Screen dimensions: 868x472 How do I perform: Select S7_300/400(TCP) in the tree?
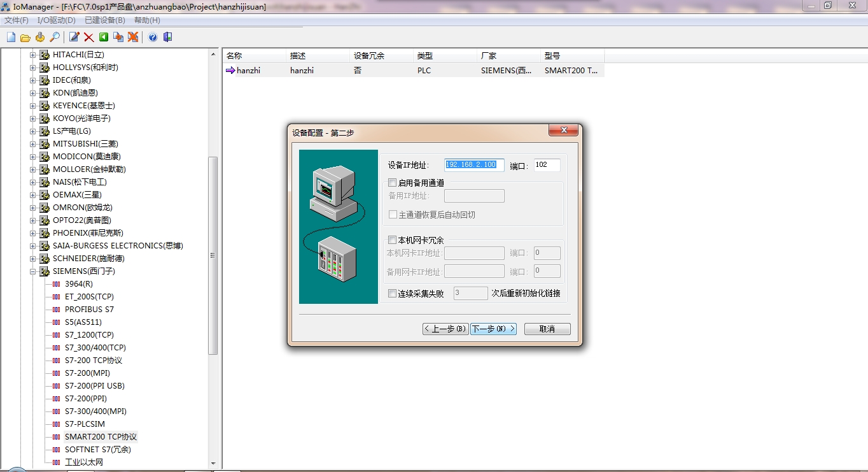click(x=95, y=348)
